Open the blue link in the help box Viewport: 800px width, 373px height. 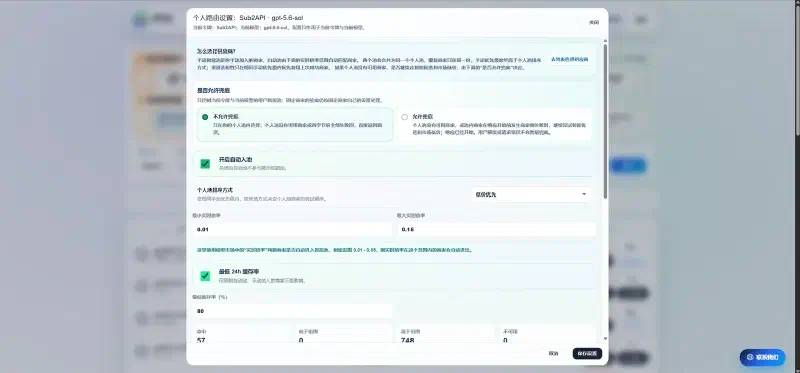click(569, 59)
